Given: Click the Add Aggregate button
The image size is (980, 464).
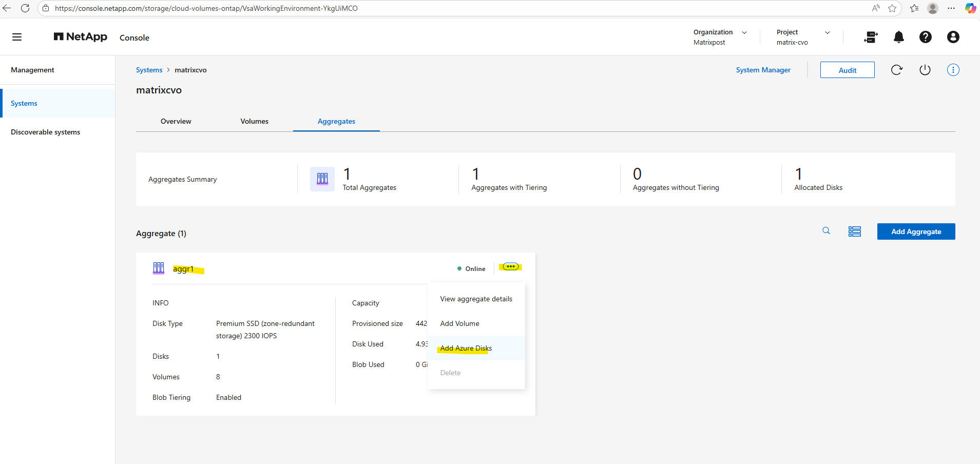Looking at the screenshot, I should [x=916, y=231].
